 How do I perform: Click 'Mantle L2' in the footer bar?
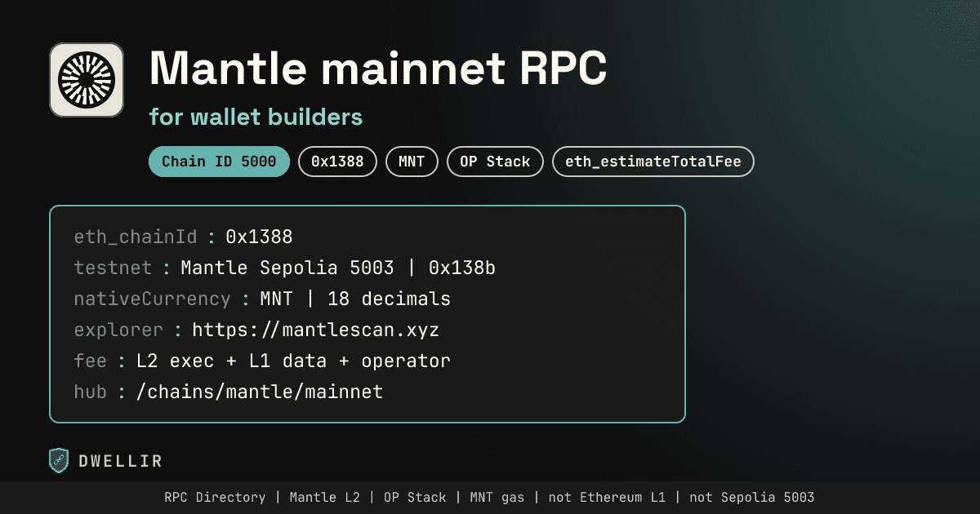(325, 497)
